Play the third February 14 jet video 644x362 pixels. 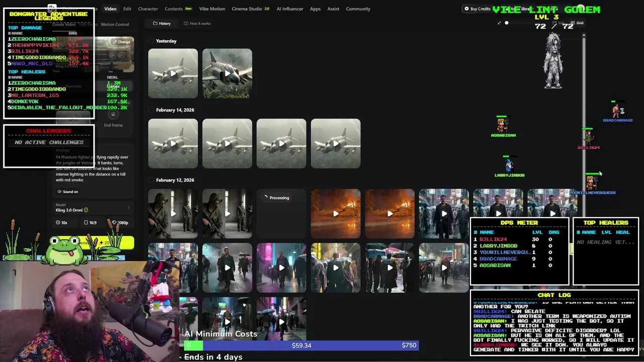[281, 144]
